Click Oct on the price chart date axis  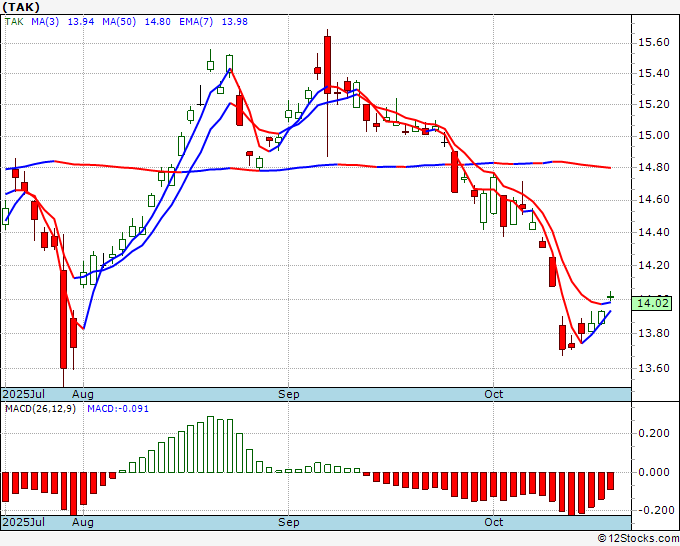click(494, 394)
